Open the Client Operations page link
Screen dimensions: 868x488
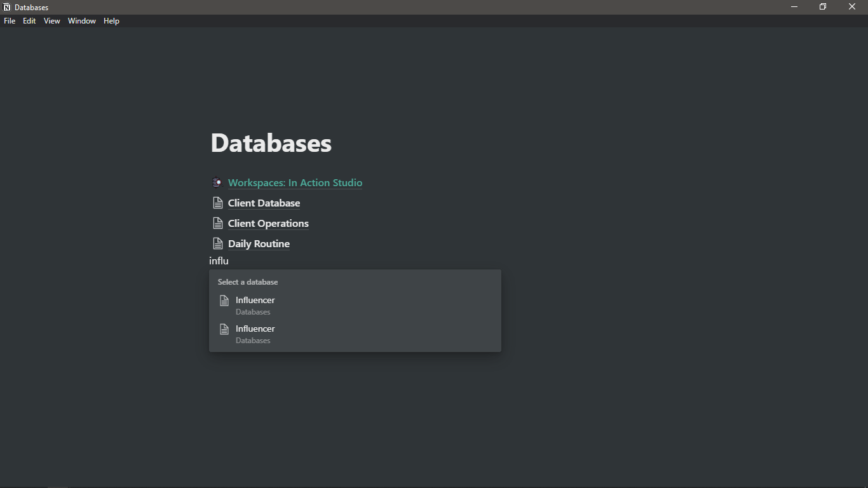coord(268,224)
